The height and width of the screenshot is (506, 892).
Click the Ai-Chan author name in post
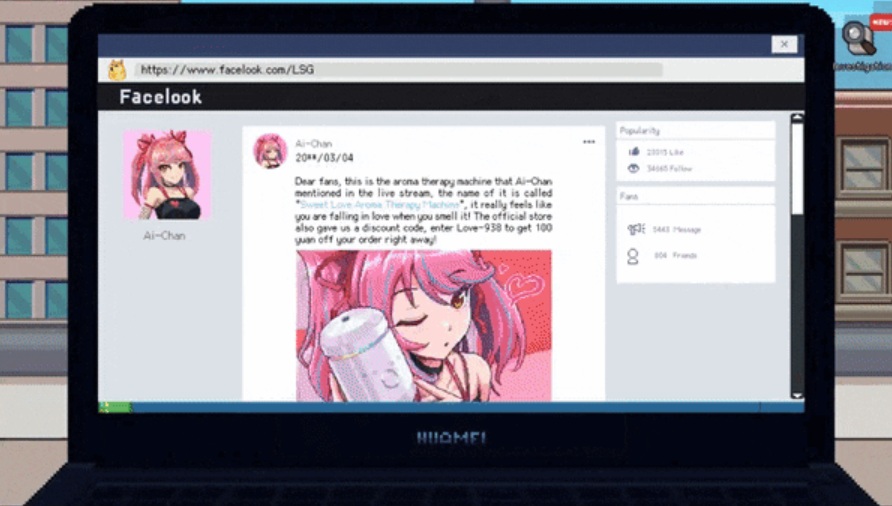(313, 143)
